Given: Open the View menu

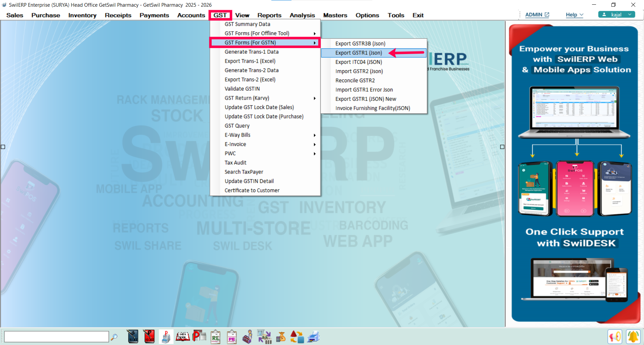Looking at the screenshot, I should [242, 15].
